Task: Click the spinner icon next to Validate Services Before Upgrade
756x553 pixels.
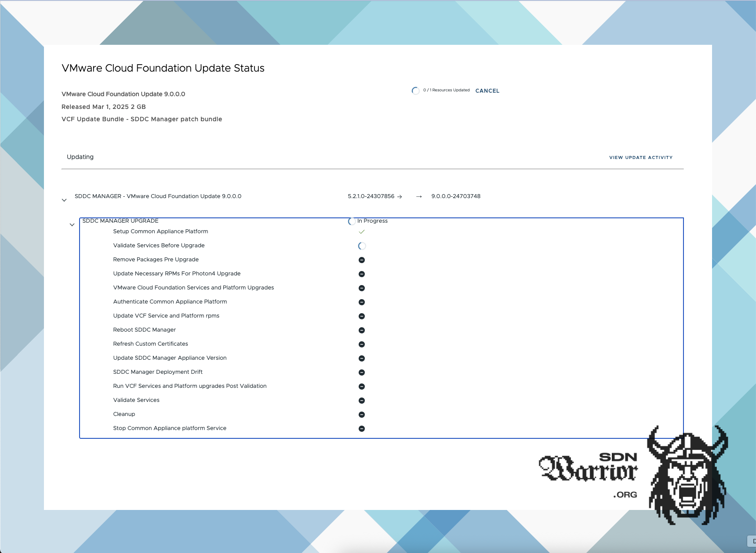Action: (x=362, y=246)
